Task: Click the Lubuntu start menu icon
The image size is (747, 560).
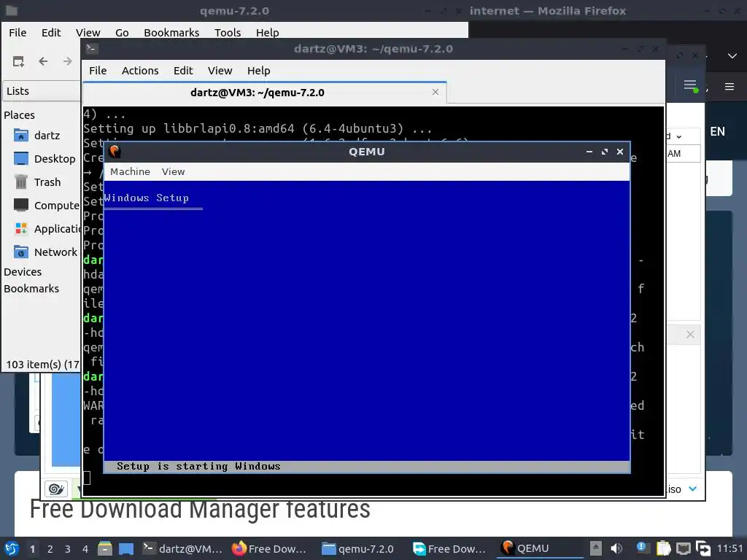Action: (x=12, y=548)
